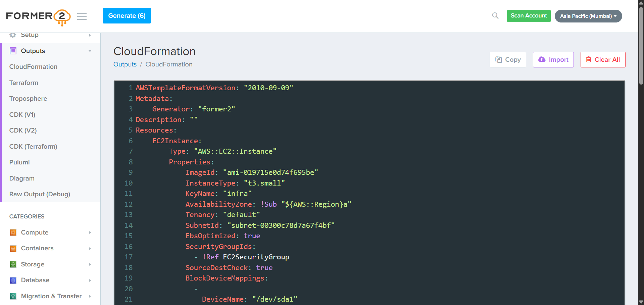Screen dimensions: 644x305
Task: Switch to Terraform output
Action: [x=23, y=83]
